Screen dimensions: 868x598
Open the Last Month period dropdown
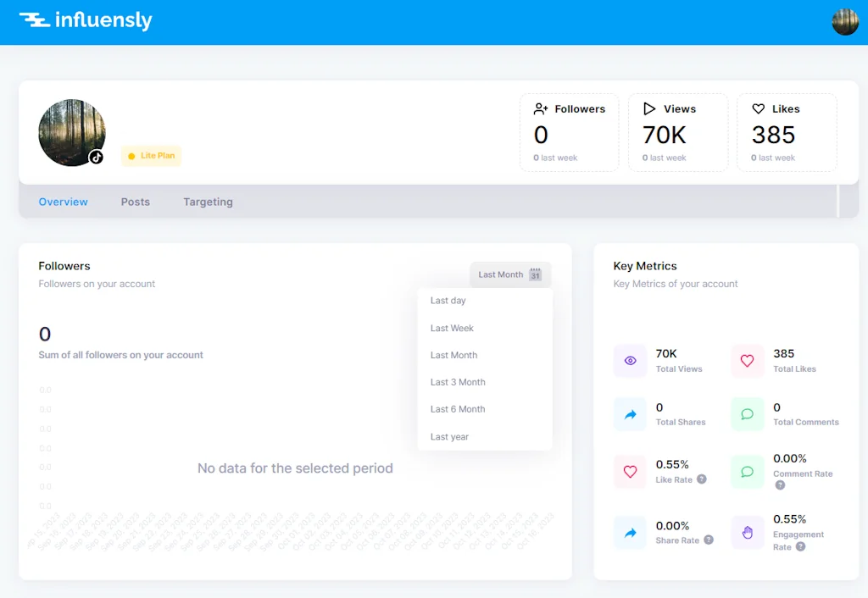(x=509, y=274)
